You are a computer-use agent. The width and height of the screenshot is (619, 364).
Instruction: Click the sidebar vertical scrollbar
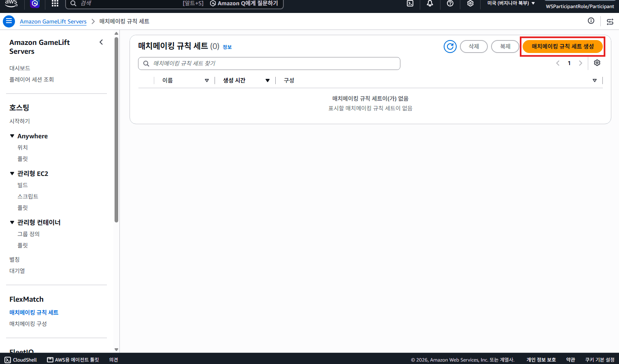click(x=116, y=129)
